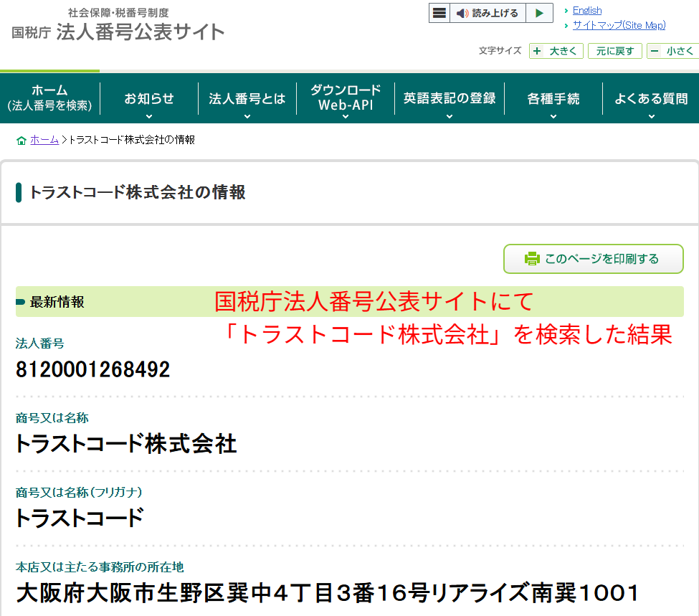Open the ダウンロード Web-API menu
This screenshot has width=699, height=616.
[x=346, y=98]
